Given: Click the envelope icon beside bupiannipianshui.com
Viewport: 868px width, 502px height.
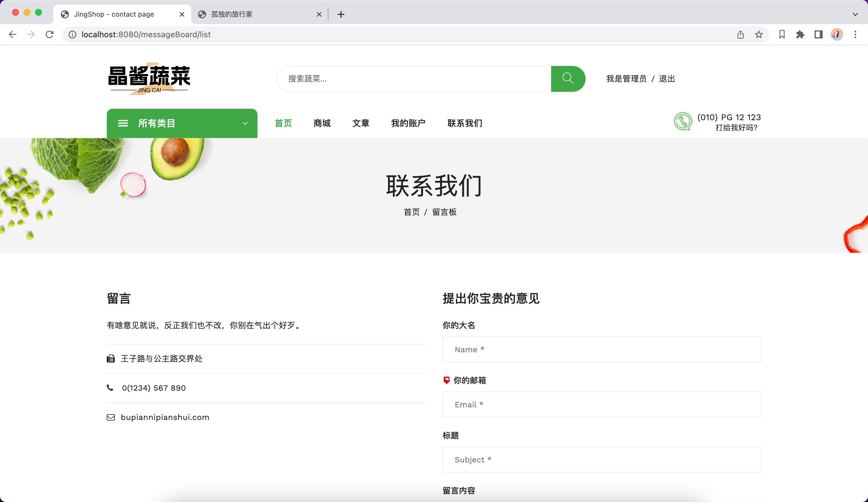Looking at the screenshot, I should [111, 417].
